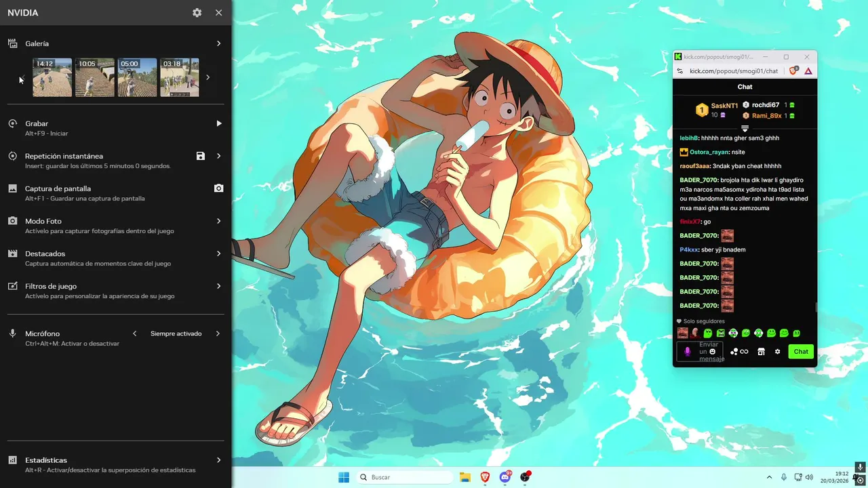Click username lebihB in chat
Image resolution: width=868 pixels, height=488 pixels.
coord(689,138)
